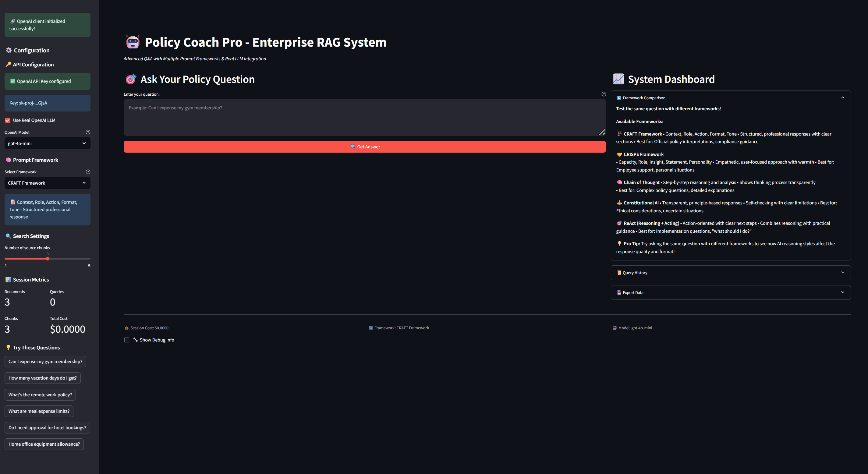Collapse the Framework Comparison expander

coord(731,98)
